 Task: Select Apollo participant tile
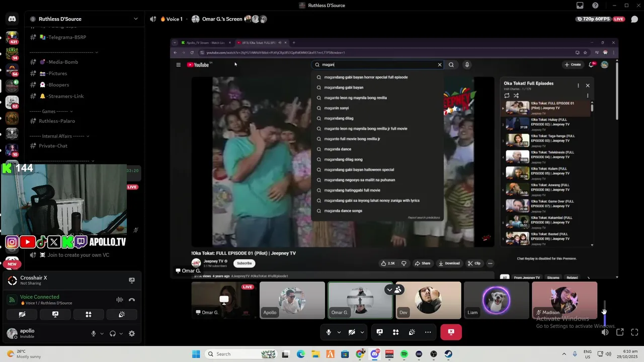(292, 300)
